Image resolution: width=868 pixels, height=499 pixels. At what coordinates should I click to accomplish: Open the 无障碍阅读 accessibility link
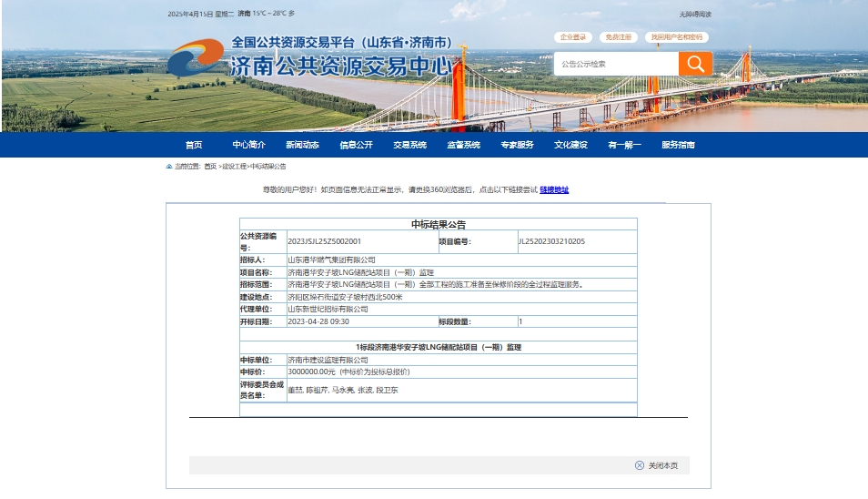coord(695,14)
